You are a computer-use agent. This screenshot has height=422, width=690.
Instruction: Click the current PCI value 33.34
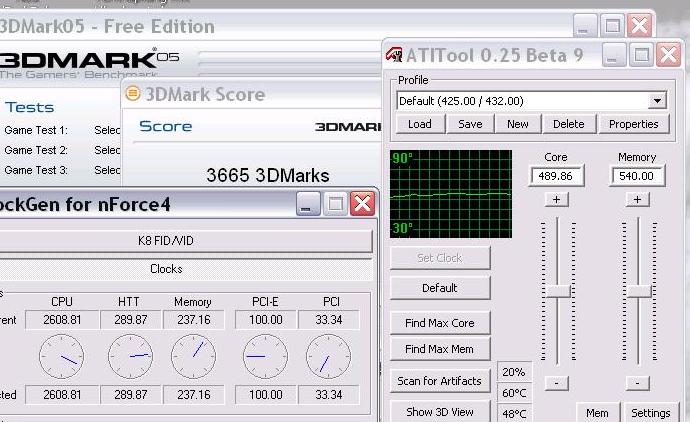tap(329, 319)
